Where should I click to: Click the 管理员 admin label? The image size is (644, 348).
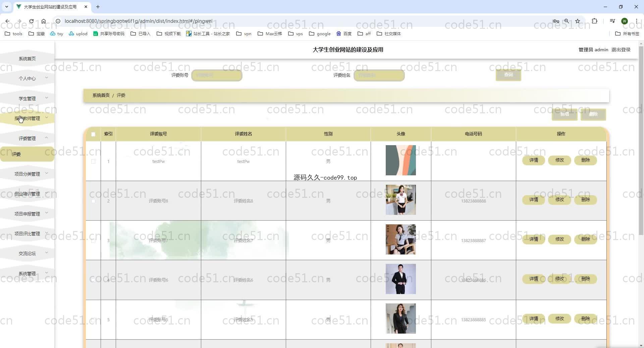click(x=593, y=50)
